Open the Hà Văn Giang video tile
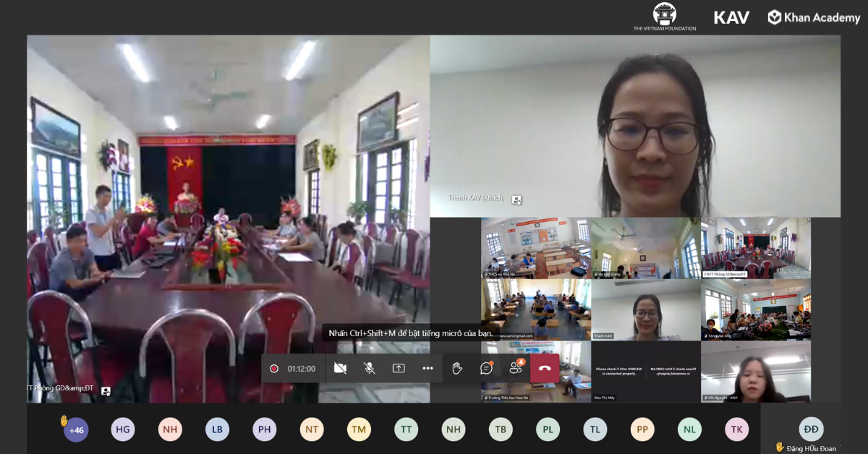868x454 pixels. tap(645, 248)
